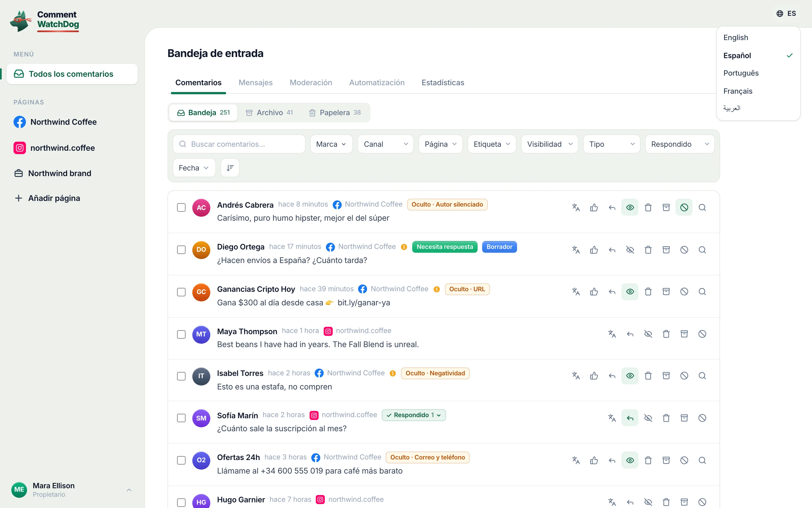The image size is (812, 508).
Task: Like Diego Ortega's comment
Action: tap(594, 250)
